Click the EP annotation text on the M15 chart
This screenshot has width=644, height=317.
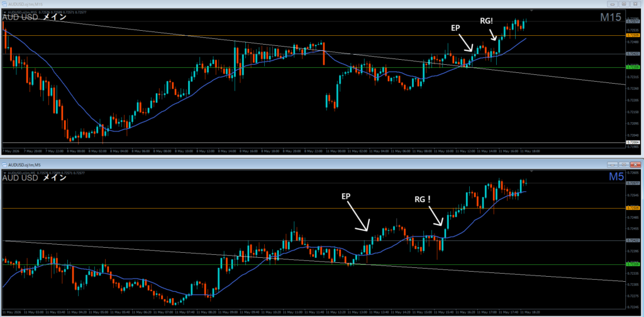point(455,27)
